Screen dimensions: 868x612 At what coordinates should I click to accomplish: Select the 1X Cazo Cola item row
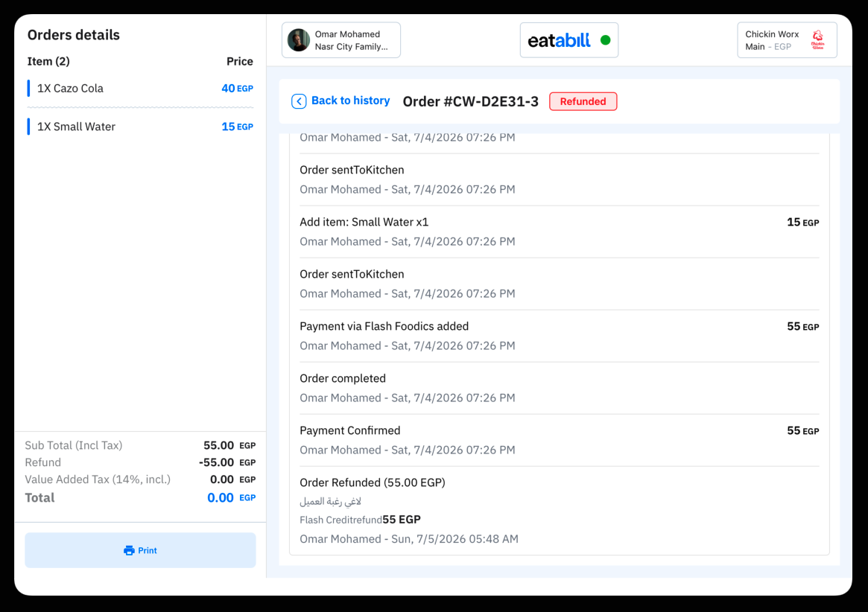pyautogui.click(x=141, y=89)
